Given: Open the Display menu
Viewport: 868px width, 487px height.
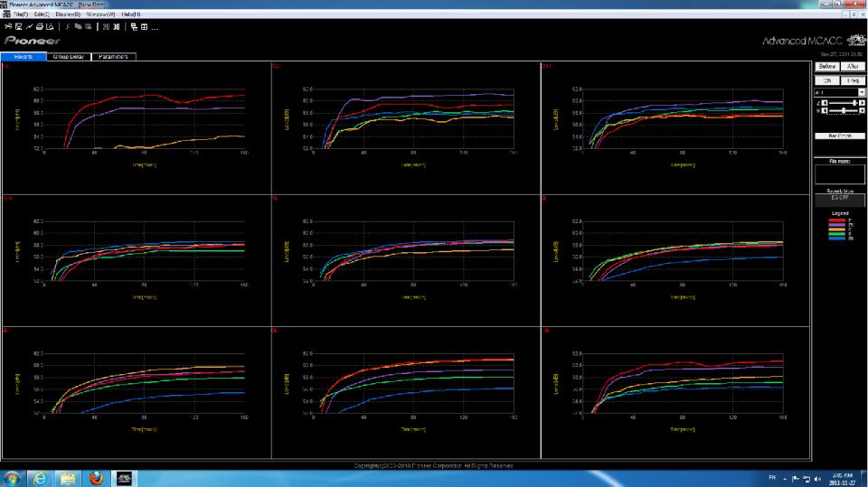Looking at the screenshot, I should 68,14.
